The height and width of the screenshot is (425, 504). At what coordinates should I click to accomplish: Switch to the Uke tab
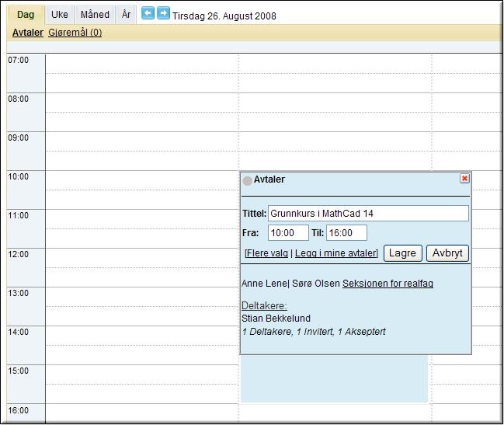click(x=60, y=15)
